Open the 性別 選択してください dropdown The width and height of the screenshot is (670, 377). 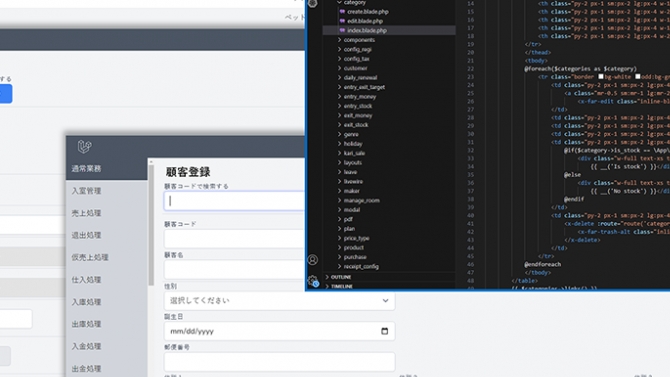click(x=279, y=300)
